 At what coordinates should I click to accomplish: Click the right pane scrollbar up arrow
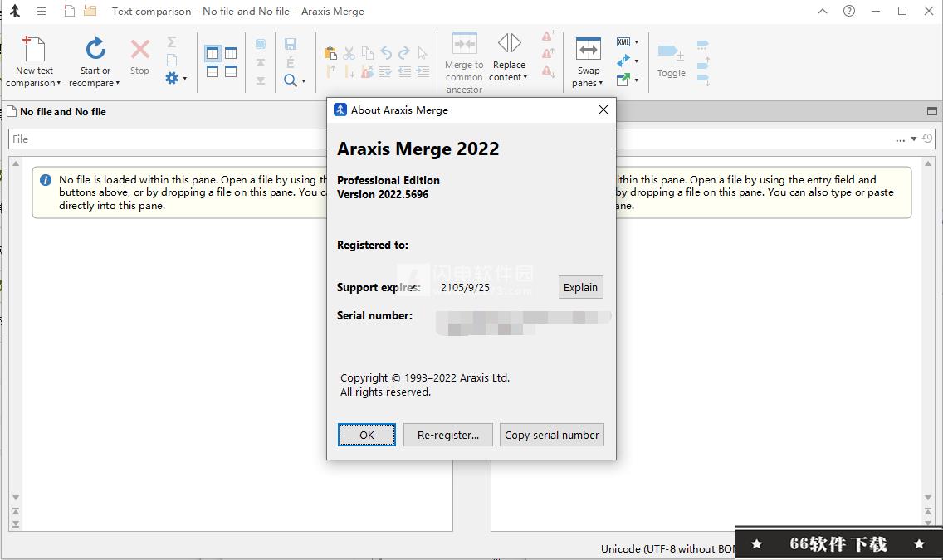(928, 163)
